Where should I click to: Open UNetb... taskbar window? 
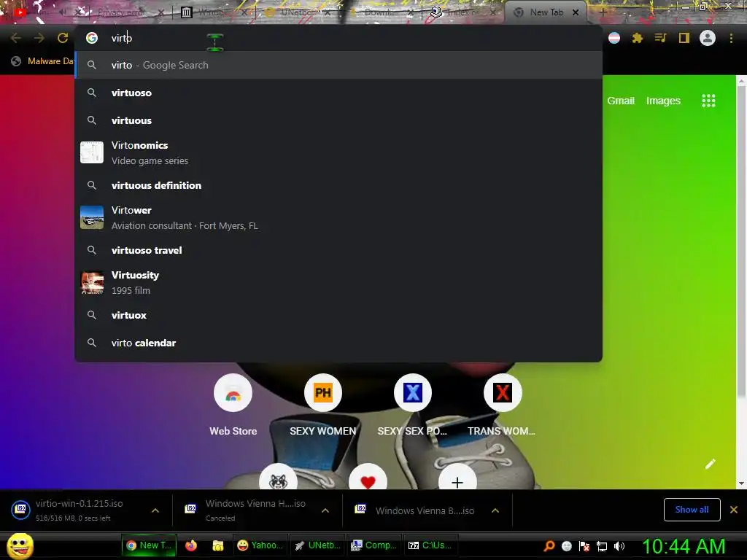point(317,545)
